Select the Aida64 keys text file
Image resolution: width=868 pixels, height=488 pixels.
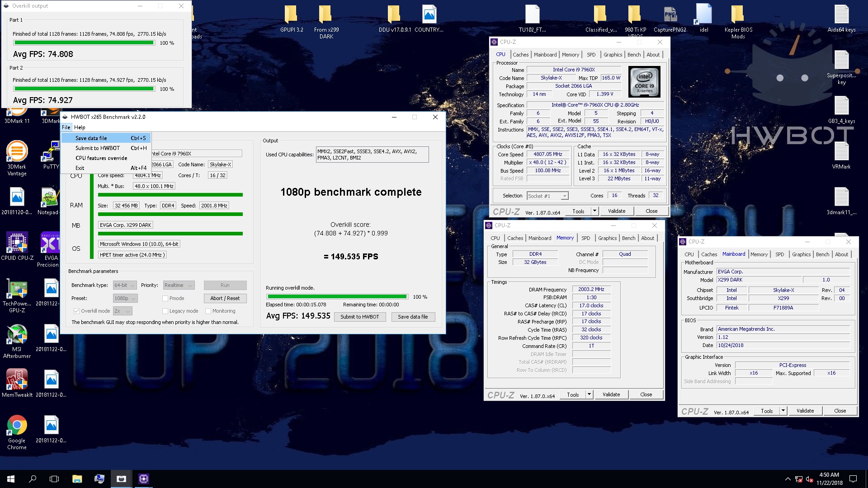tap(841, 19)
